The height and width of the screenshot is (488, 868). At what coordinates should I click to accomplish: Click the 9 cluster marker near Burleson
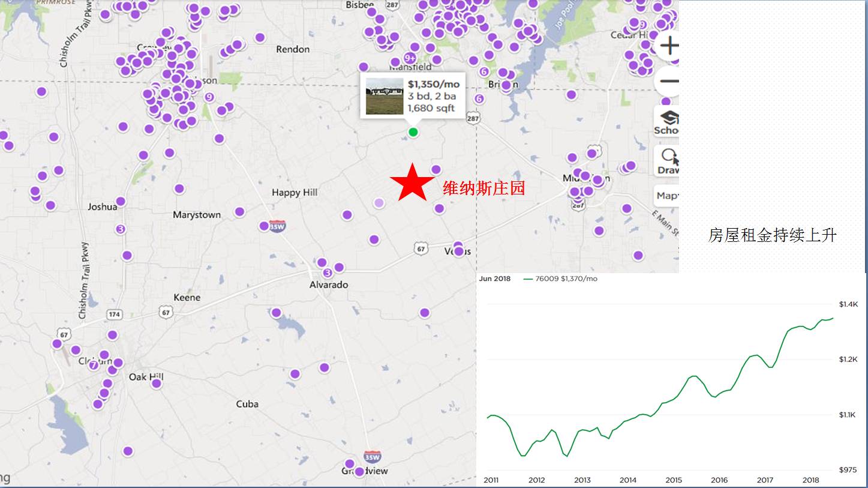click(x=209, y=97)
